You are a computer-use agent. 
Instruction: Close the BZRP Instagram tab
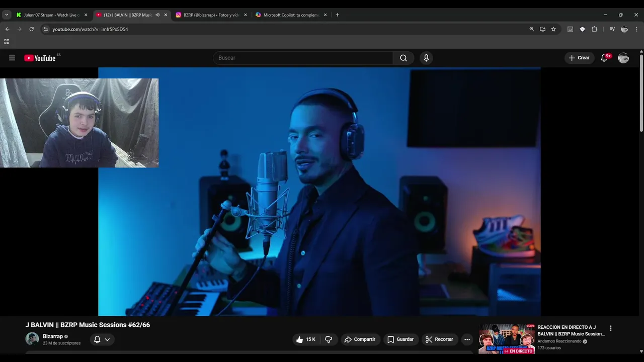[246, 15]
